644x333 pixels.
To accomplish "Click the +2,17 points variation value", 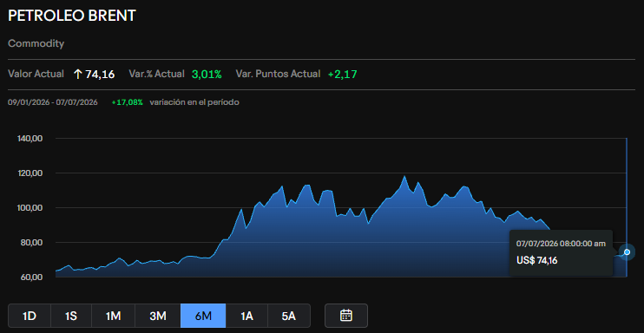I will coord(343,75).
